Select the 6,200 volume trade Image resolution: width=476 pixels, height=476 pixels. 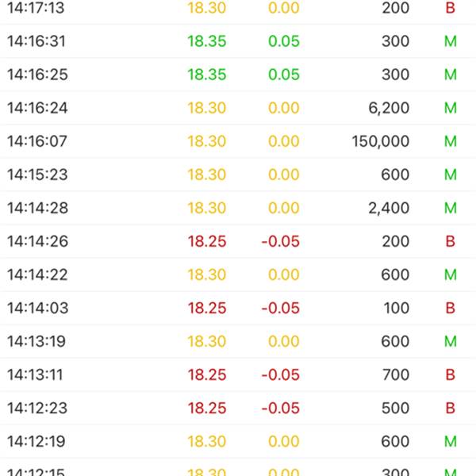tap(238, 108)
